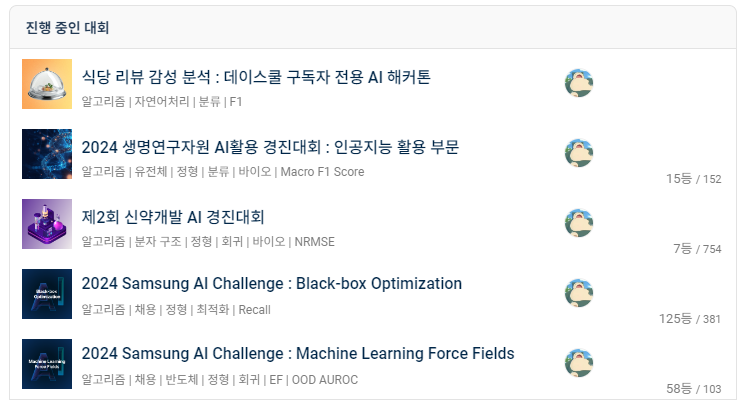Click the 7등 / 754 ranking text
This screenshot has width=746, height=409.
[x=697, y=249]
